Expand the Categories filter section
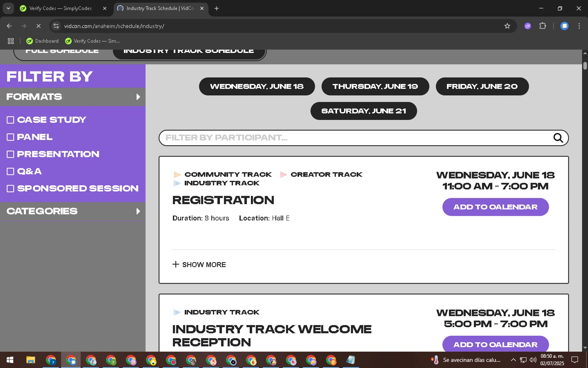Viewport: 588px width, 368px height. click(73, 211)
